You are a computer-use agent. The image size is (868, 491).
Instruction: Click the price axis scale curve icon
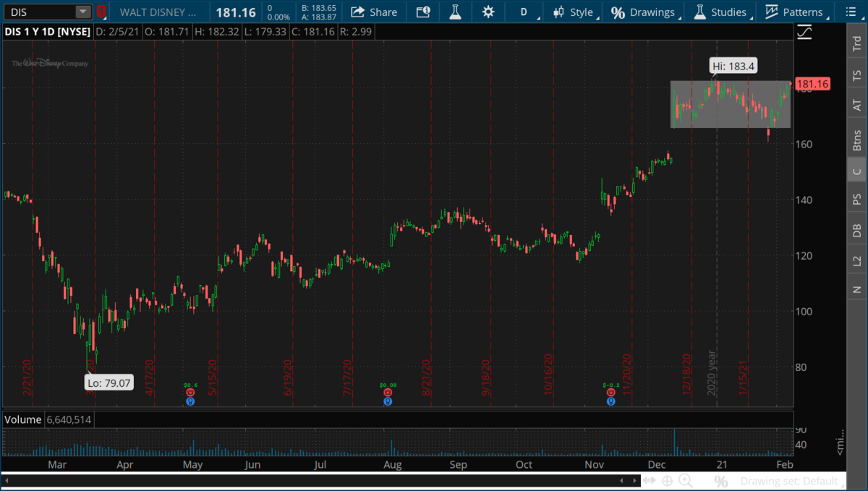804,32
